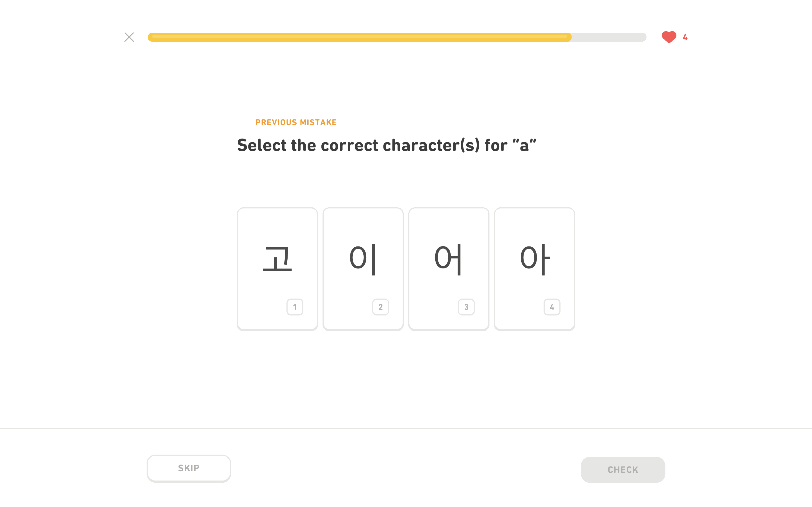
Task: Click the number 4 shortcut badge
Action: tap(551, 307)
